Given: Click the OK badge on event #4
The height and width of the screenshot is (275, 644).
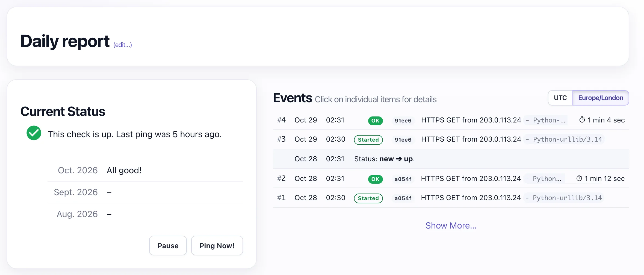Looking at the screenshot, I should [375, 121].
